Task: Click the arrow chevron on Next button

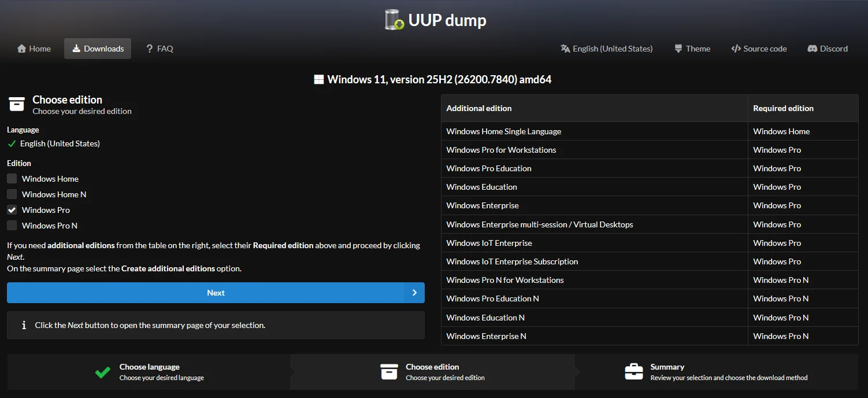Action: click(414, 293)
